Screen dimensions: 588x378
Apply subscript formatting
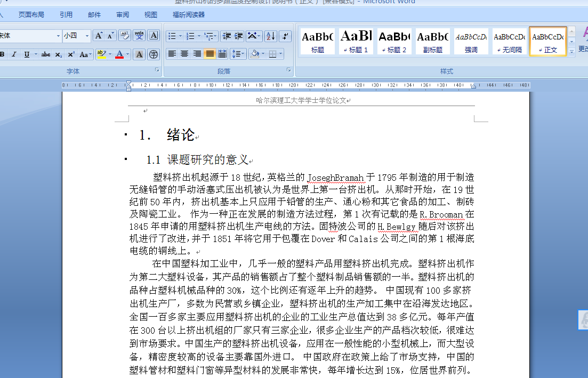click(x=58, y=54)
